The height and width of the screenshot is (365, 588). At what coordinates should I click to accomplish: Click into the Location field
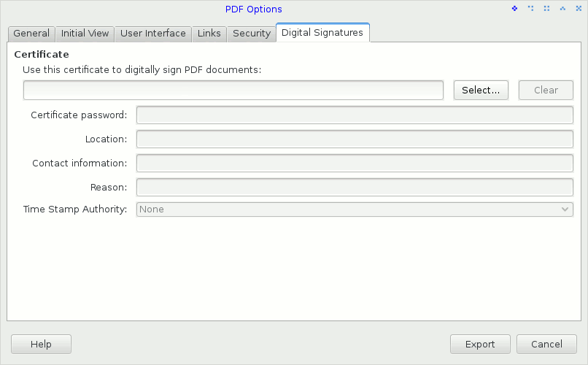click(x=355, y=139)
